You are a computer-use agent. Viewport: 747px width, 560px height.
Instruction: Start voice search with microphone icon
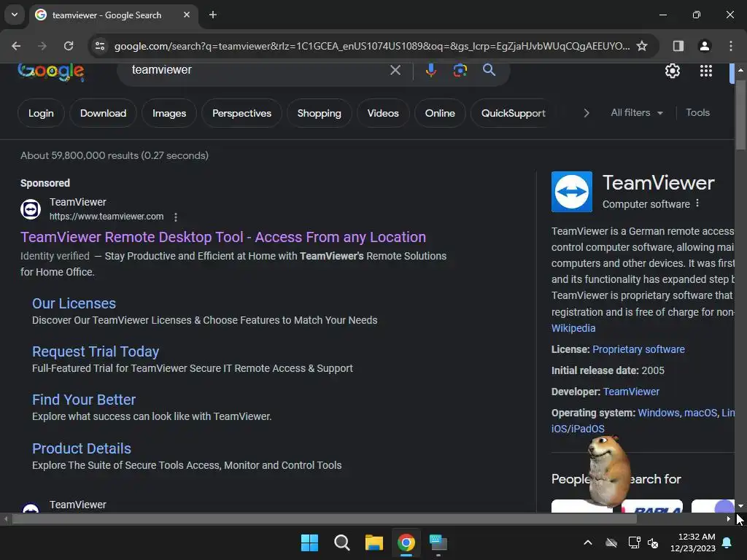point(430,70)
